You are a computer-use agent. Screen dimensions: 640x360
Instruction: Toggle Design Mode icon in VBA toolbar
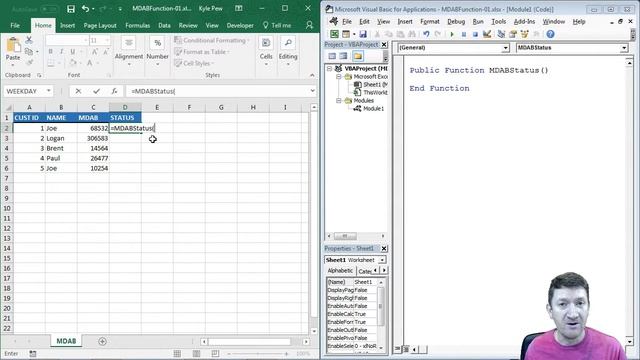(487, 34)
